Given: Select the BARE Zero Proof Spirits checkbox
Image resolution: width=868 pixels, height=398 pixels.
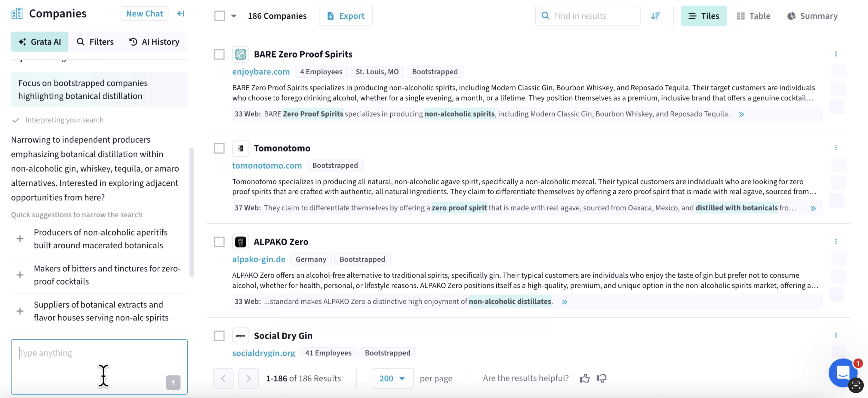Looking at the screenshot, I should [219, 54].
